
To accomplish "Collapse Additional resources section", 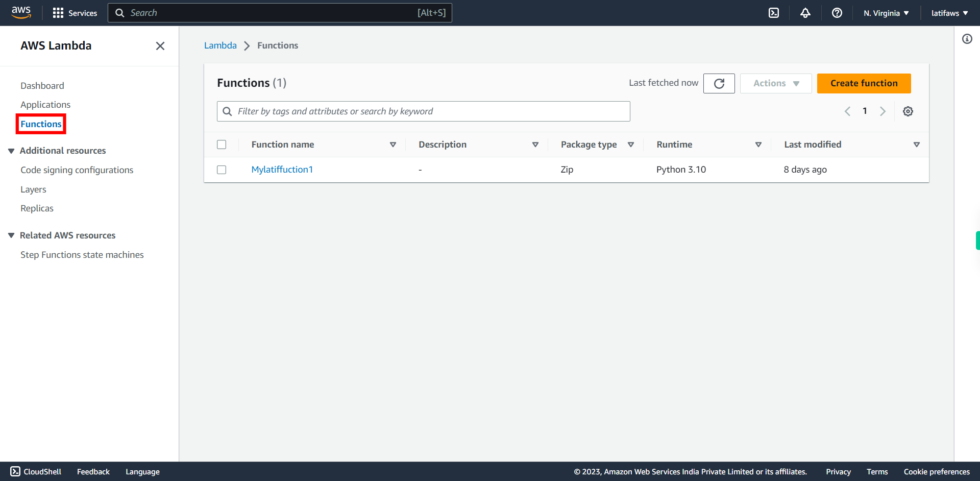I will (11, 151).
